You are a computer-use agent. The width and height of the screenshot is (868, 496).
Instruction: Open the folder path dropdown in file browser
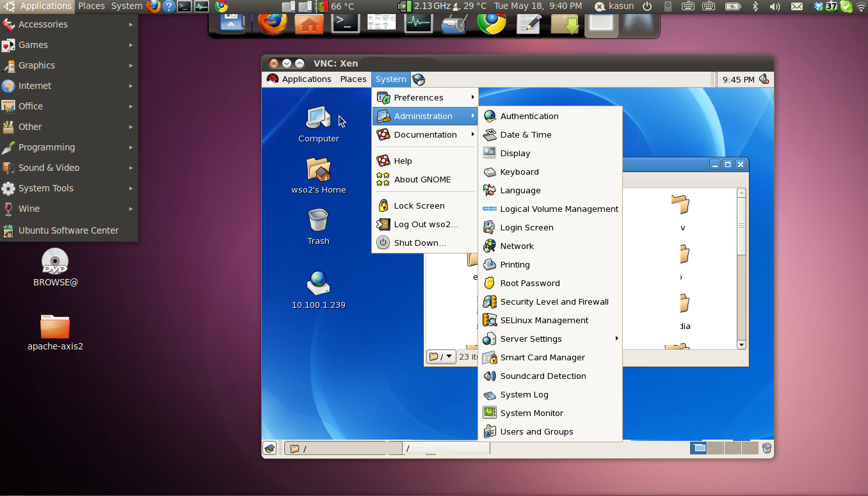pos(441,356)
